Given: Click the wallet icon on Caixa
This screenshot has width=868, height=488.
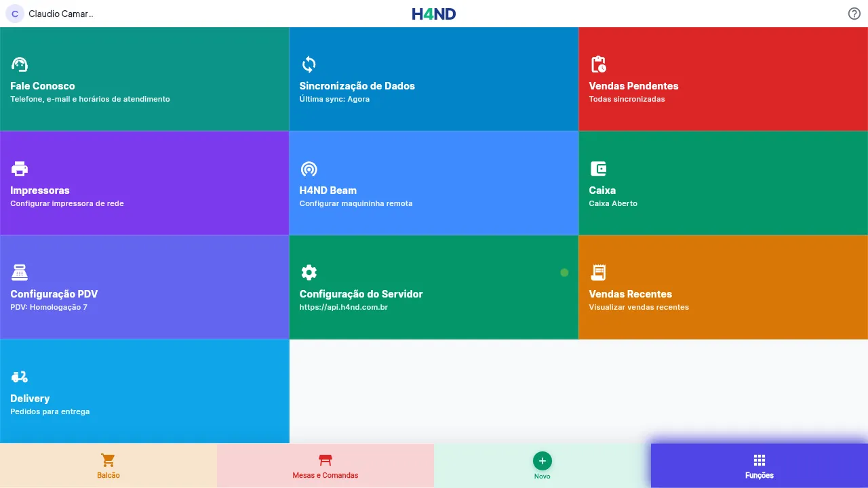Looking at the screenshot, I should (598, 169).
